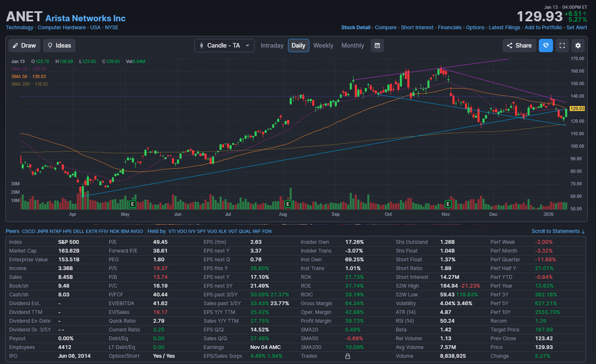The width and height of the screenshot is (596, 364).
Task: View Latest Filings
Action: (x=505, y=28)
